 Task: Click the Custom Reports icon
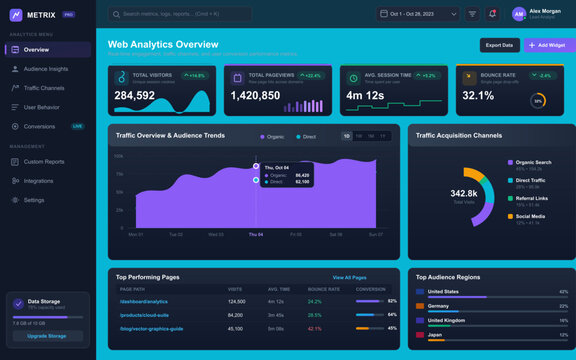pyautogui.click(x=15, y=162)
